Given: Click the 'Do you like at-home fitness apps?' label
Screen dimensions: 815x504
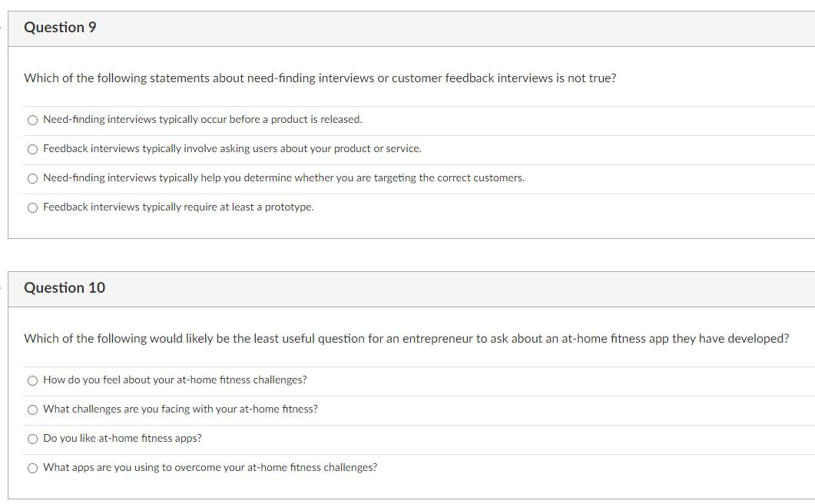Looking at the screenshot, I should pos(122,438).
